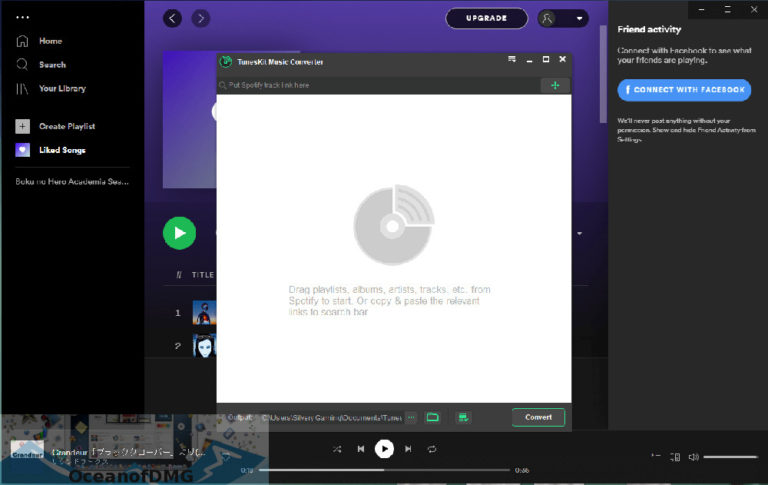Click the TunesKit Music Converter logo
Image resolution: width=768 pixels, height=485 pixels.
(225, 62)
